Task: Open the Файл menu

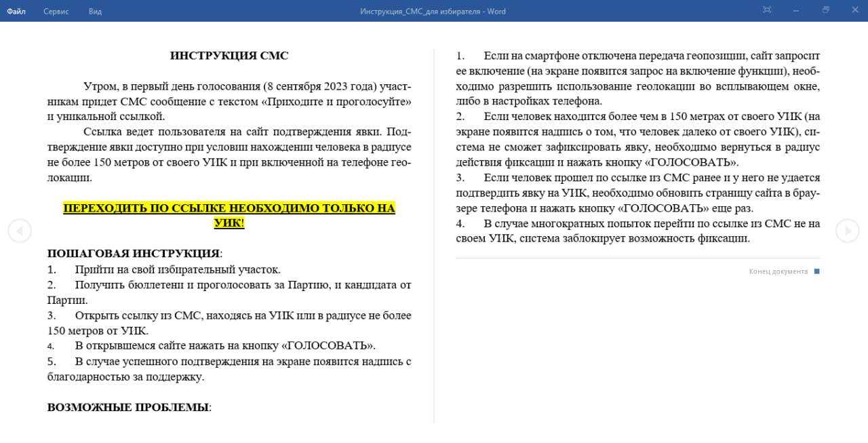Action: pos(16,11)
